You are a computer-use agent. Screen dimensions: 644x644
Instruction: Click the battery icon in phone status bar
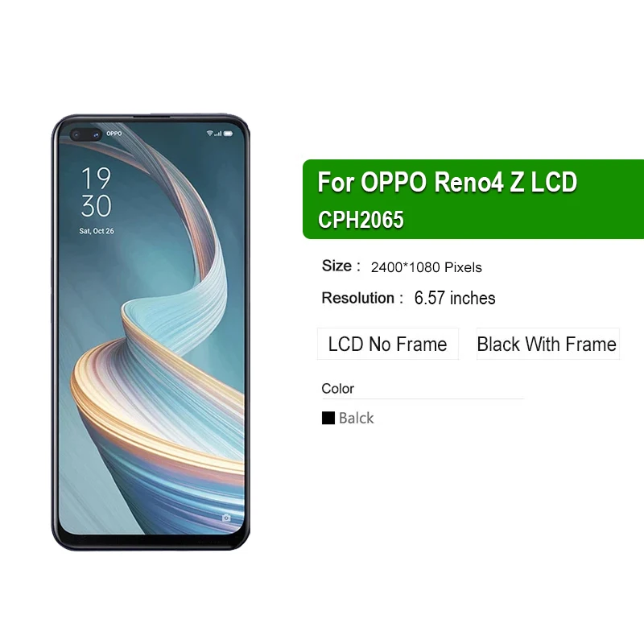[x=229, y=134]
